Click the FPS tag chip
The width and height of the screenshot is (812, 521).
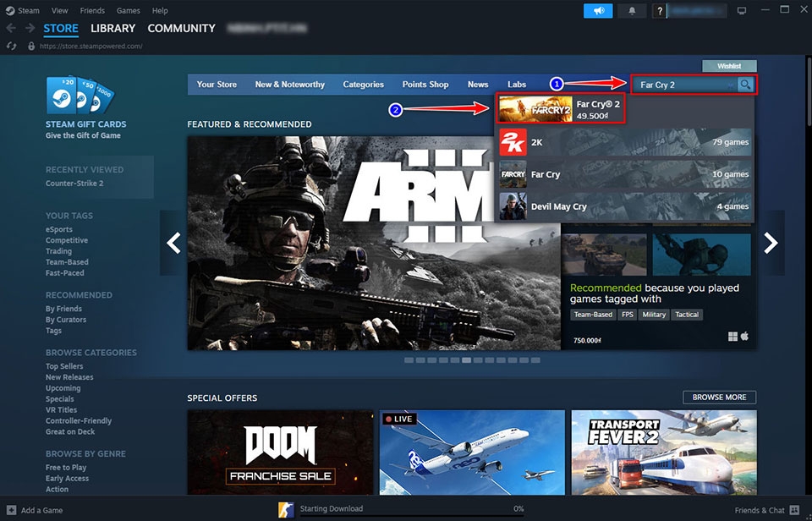[x=627, y=315]
